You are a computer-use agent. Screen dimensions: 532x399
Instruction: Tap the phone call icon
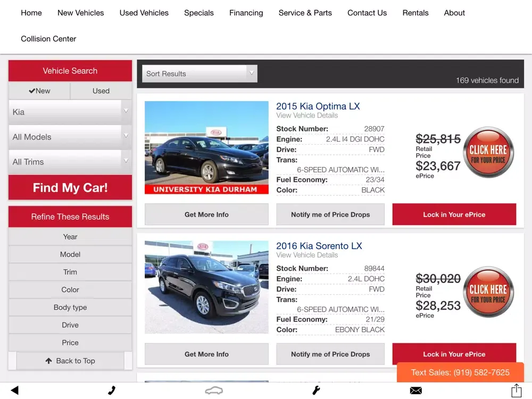click(x=112, y=390)
